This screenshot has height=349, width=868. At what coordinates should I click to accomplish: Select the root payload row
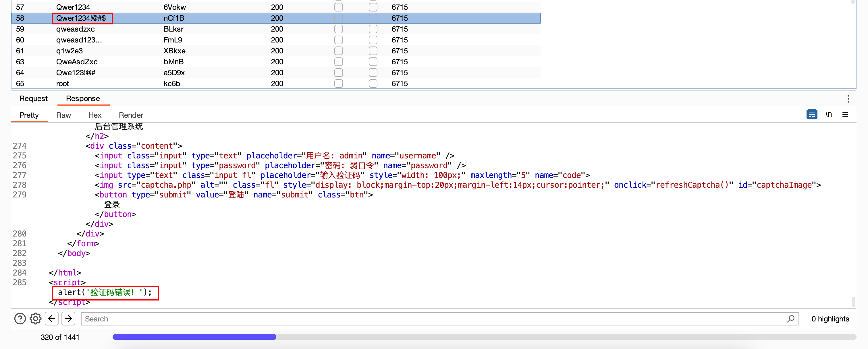point(276,84)
